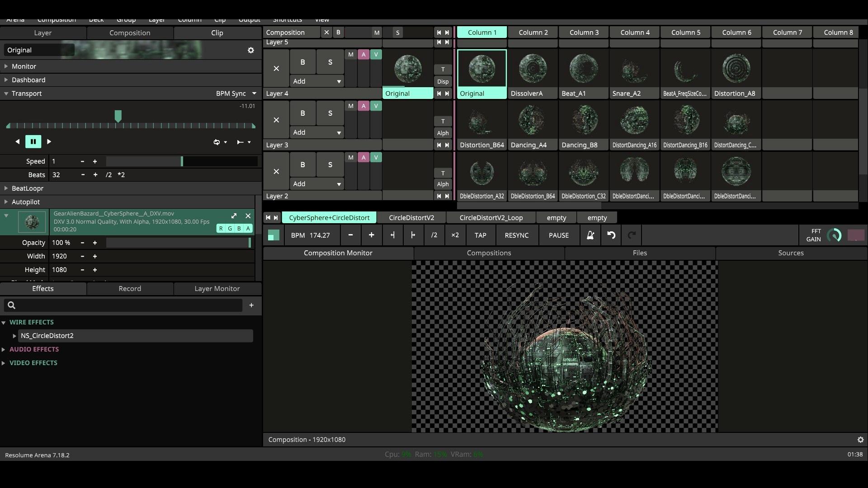Go to previous deck arrow icon
The image size is (868, 488).
tap(268, 218)
